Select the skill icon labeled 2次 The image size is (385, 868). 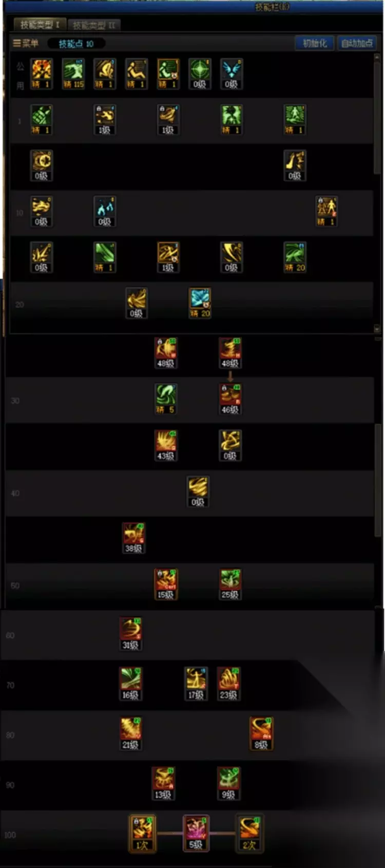249,833
